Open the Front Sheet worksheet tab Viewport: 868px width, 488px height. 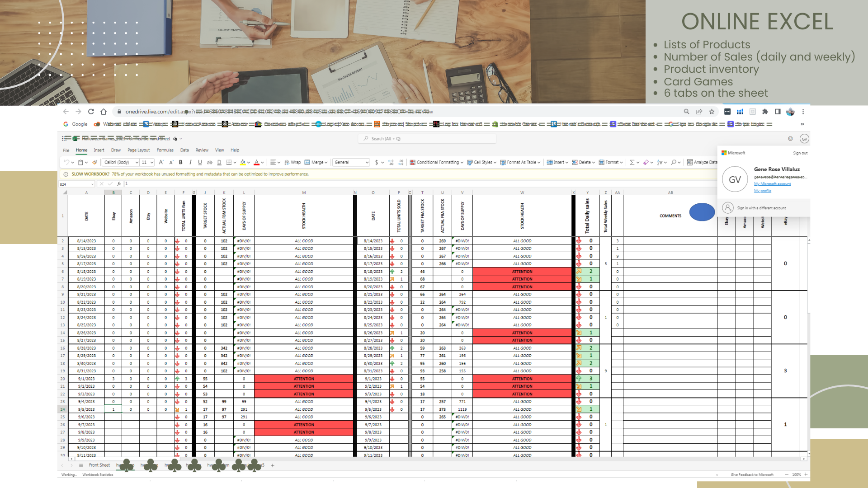point(99,465)
